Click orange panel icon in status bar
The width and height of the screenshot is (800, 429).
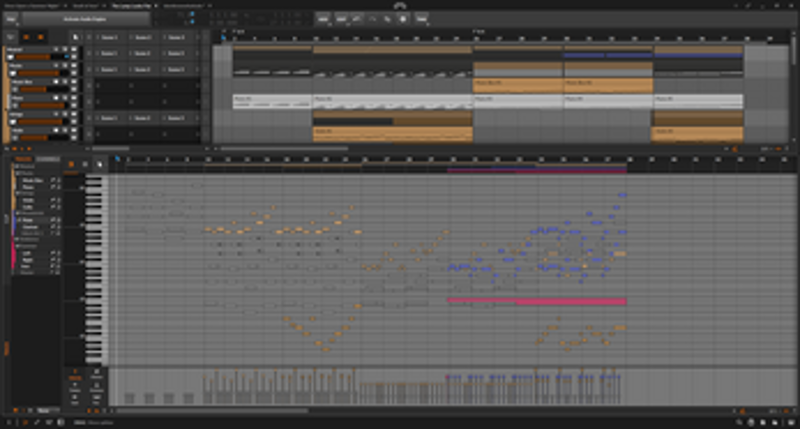point(24,422)
